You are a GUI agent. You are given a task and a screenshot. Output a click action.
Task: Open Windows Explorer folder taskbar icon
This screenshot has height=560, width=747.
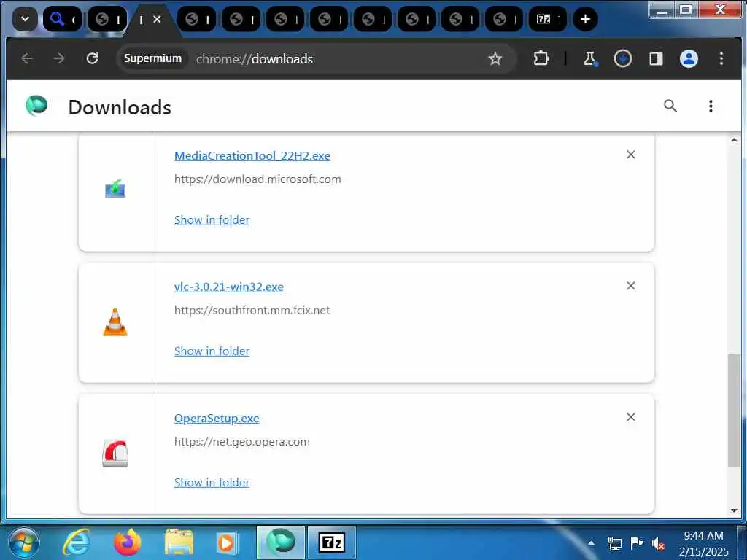coord(179,542)
